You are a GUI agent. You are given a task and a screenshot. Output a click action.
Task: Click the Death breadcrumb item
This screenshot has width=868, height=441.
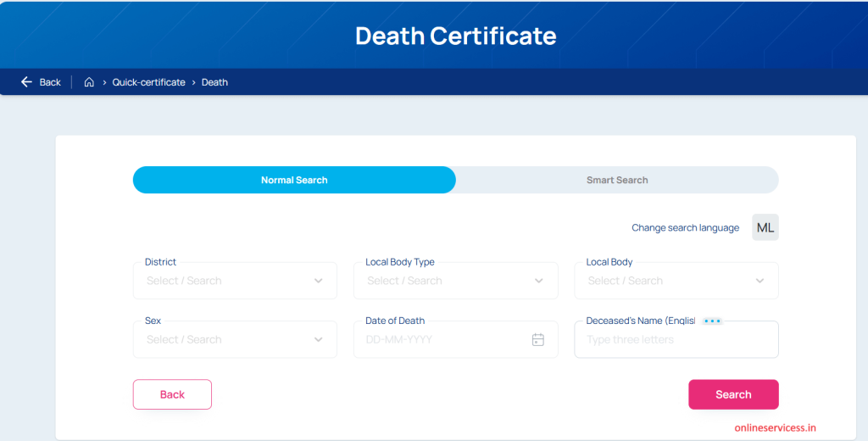coord(214,82)
